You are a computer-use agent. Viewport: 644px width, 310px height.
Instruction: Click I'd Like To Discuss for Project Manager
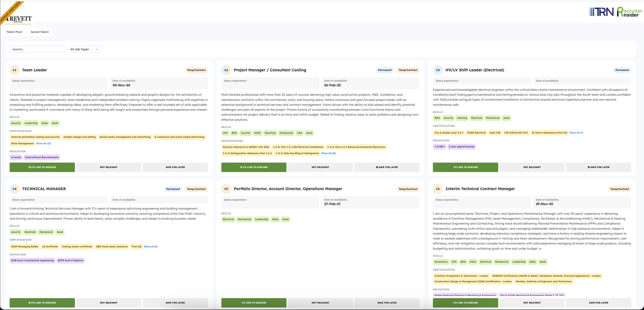point(254,167)
